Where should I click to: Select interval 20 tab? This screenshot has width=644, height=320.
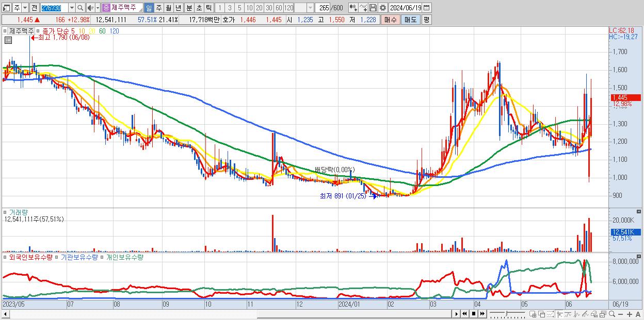point(259,8)
